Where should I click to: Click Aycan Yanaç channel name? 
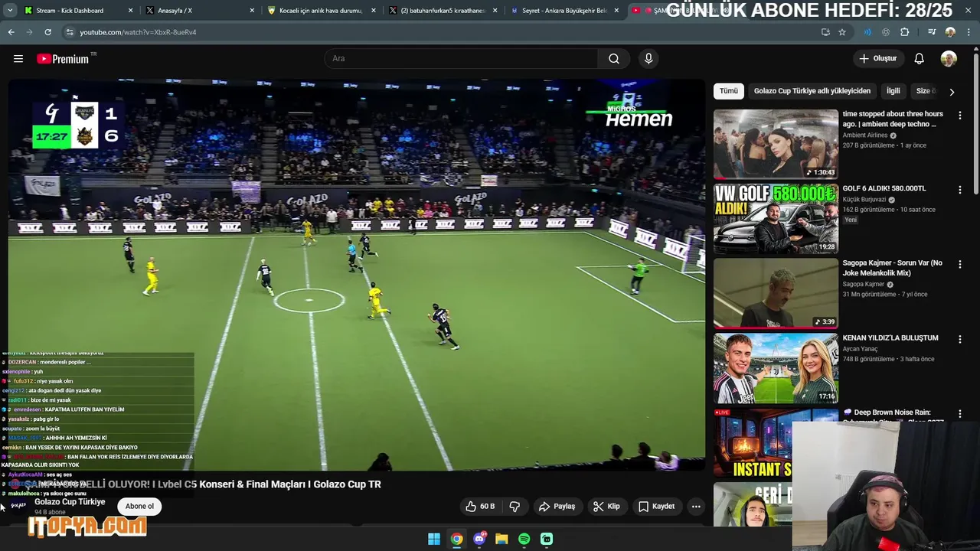862,349
